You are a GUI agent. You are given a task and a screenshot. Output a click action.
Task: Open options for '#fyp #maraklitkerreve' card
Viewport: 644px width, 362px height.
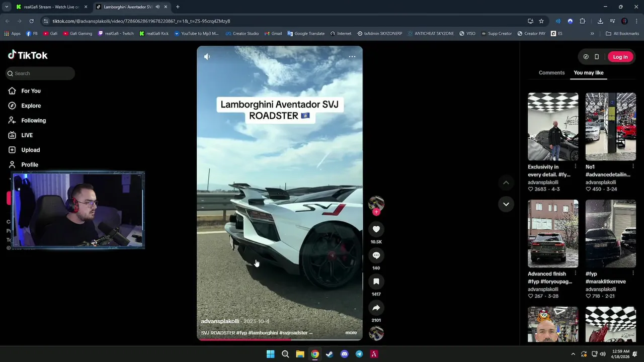[x=633, y=274]
